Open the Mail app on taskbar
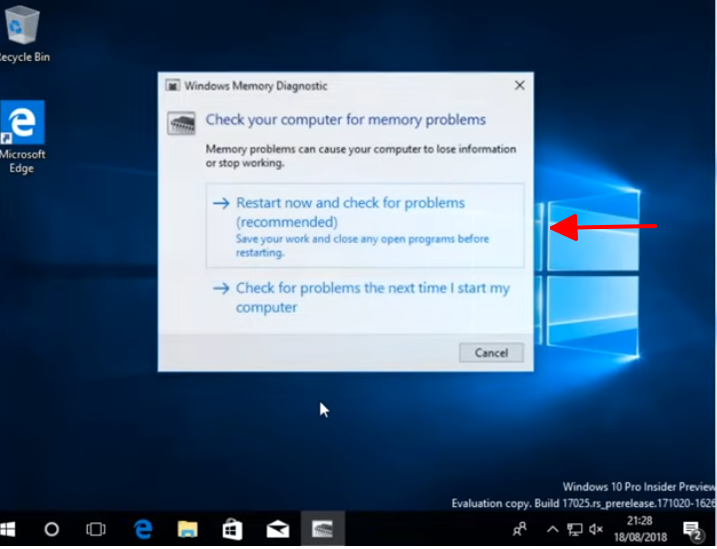The width and height of the screenshot is (717, 549). tap(277, 528)
